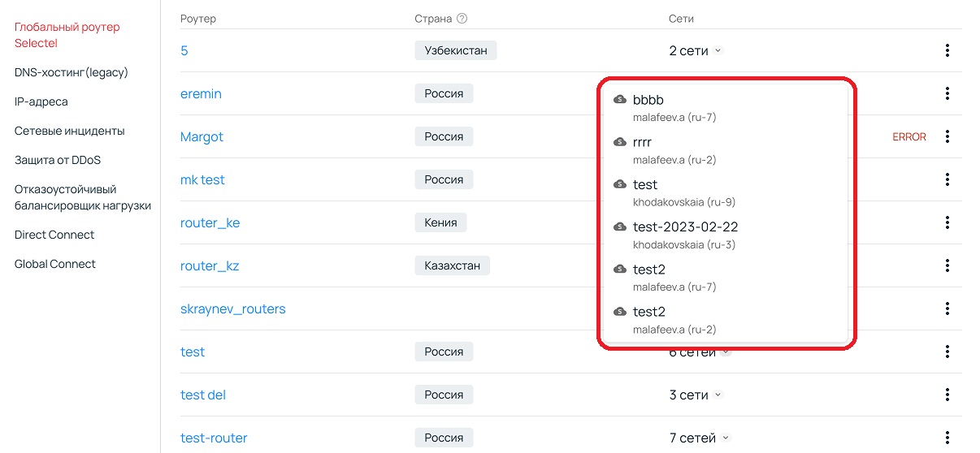This screenshot has height=453, width=980.
Task: Open actions menu for router_ke row
Action: click(947, 222)
